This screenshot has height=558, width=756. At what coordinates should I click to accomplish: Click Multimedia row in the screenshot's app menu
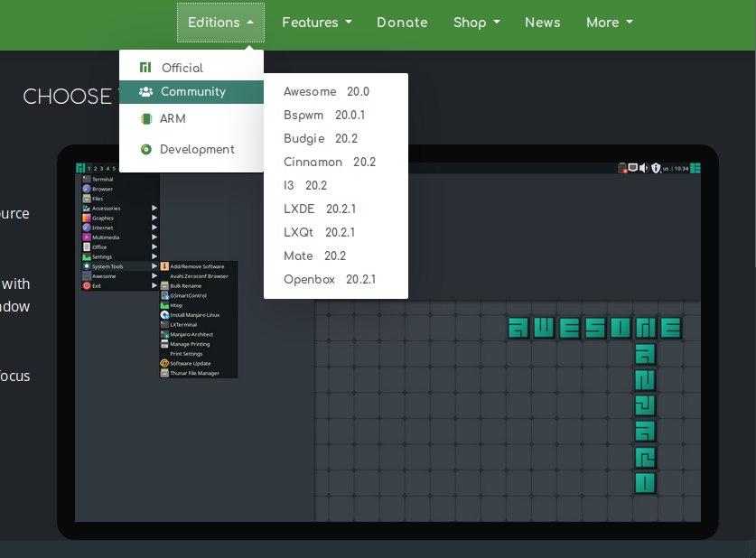[x=119, y=237]
